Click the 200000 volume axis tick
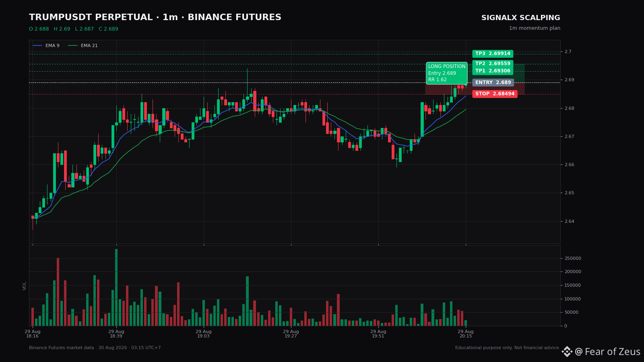This screenshot has width=644, height=362. (x=573, y=272)
